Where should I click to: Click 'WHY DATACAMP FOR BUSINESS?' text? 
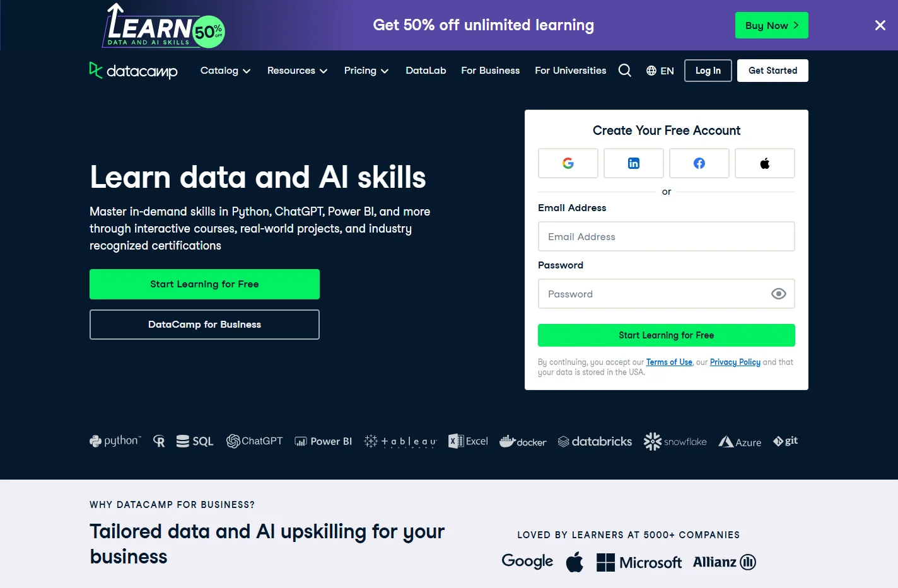pyautogui.click(x=172, y=505)
